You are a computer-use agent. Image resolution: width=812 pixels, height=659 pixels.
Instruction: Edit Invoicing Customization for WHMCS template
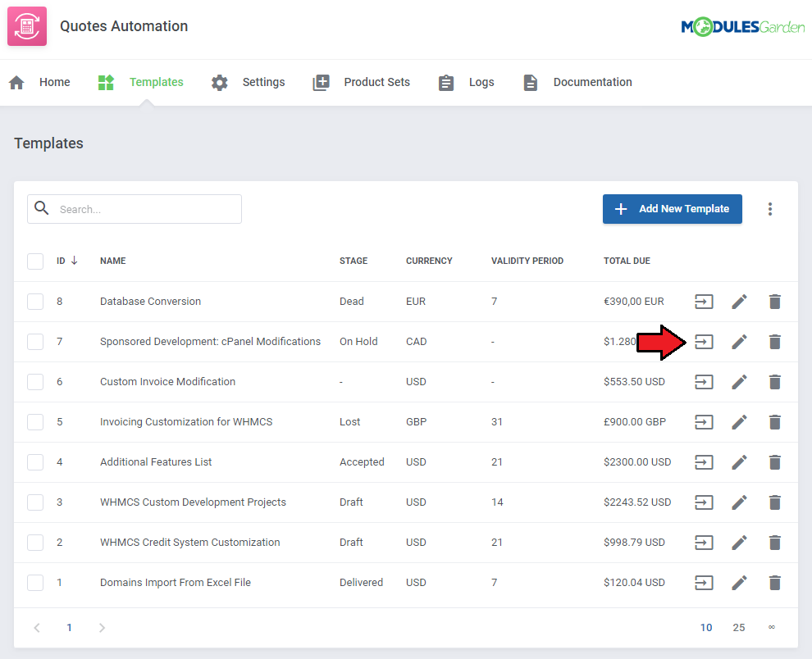click(739, 422)
